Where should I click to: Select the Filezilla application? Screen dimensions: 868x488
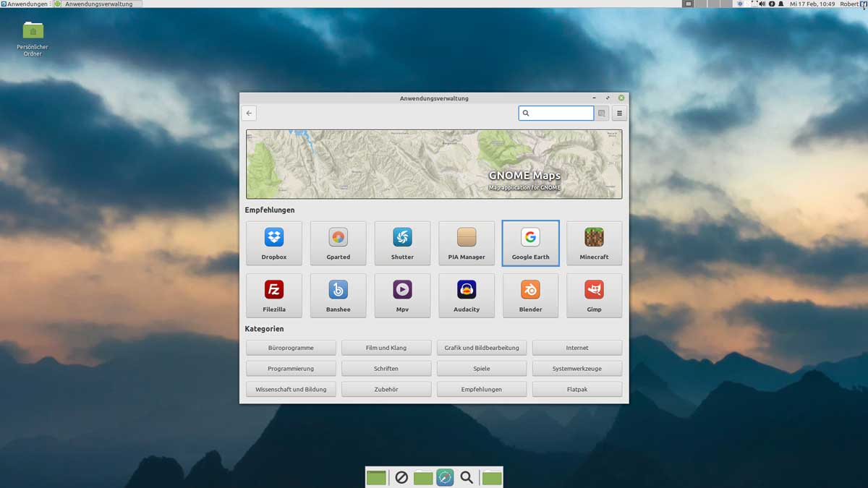pos(274,296)
